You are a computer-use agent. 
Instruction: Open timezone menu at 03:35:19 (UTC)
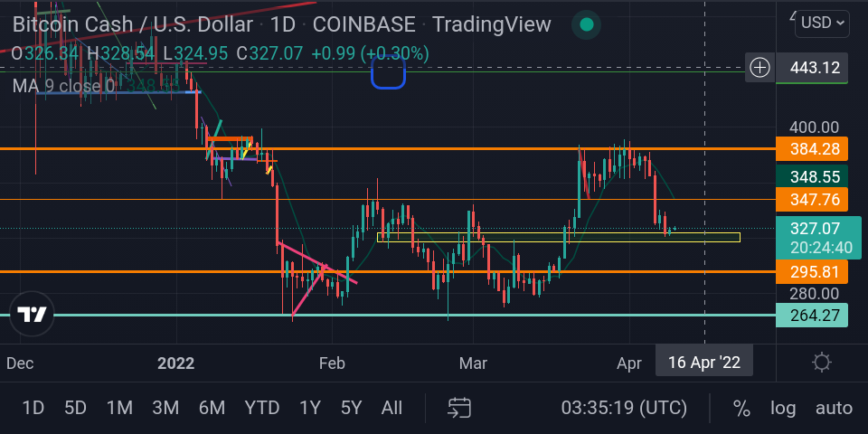click(x=624, y=409)
